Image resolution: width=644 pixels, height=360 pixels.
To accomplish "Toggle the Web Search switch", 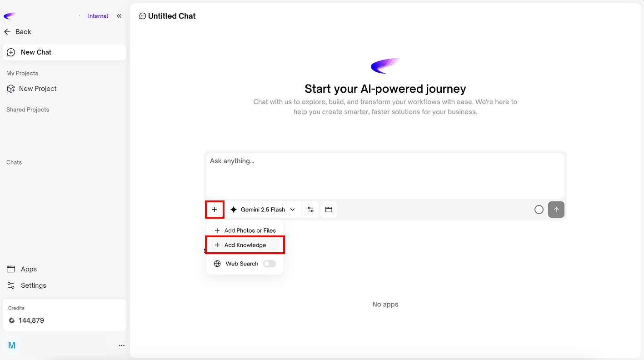I will point(269,264).
